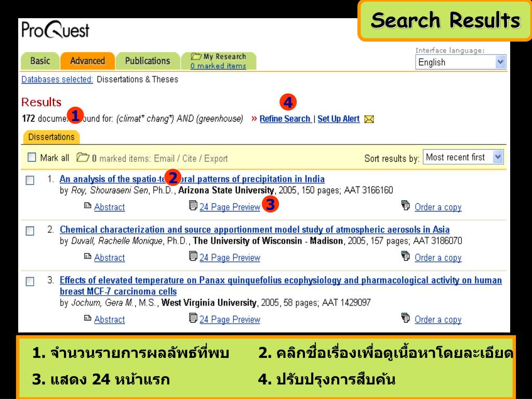This screenshot has height=399, width=532.
Task: Click Order a copy link for result 2
Action: click(438, 258)
